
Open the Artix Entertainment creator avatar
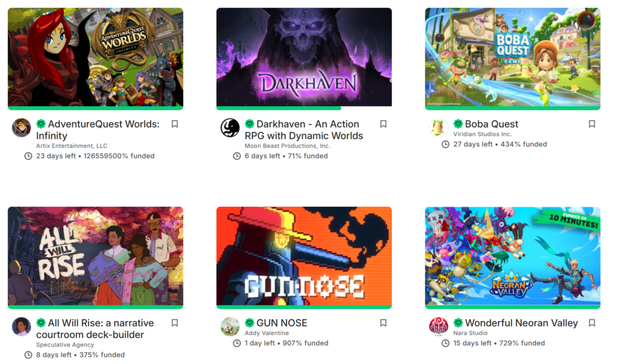(21, 128)
